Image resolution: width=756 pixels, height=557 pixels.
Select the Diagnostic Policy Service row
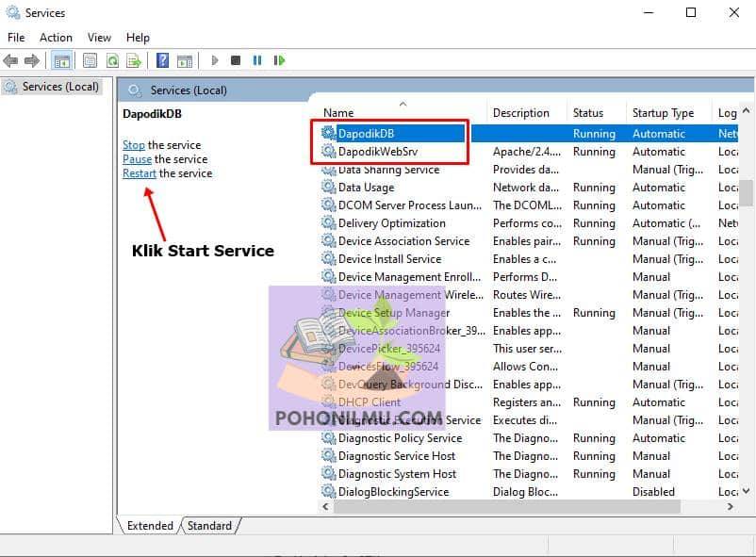[x=529, y=437]
